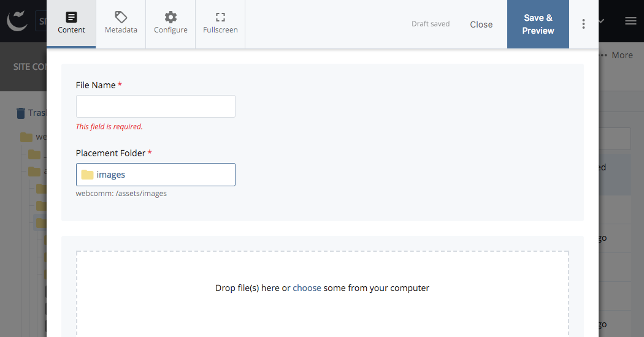Switch to Fullscreen mode

click(x=220, y=24)
